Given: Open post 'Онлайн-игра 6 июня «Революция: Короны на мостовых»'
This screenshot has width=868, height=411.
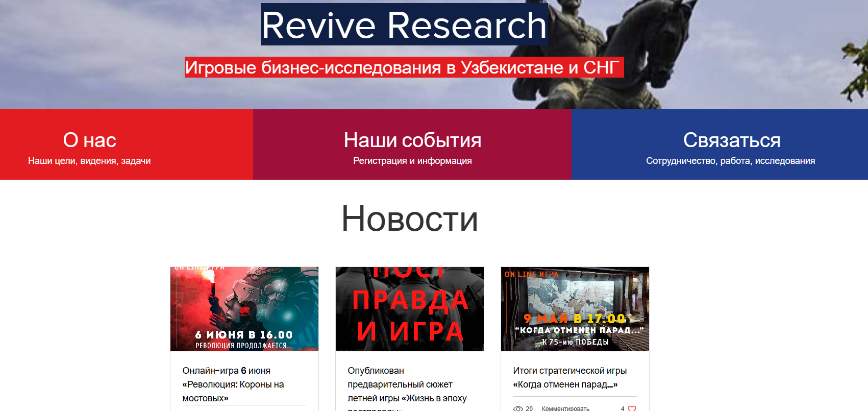Looking at the screenshot, I should click(233, 384).
